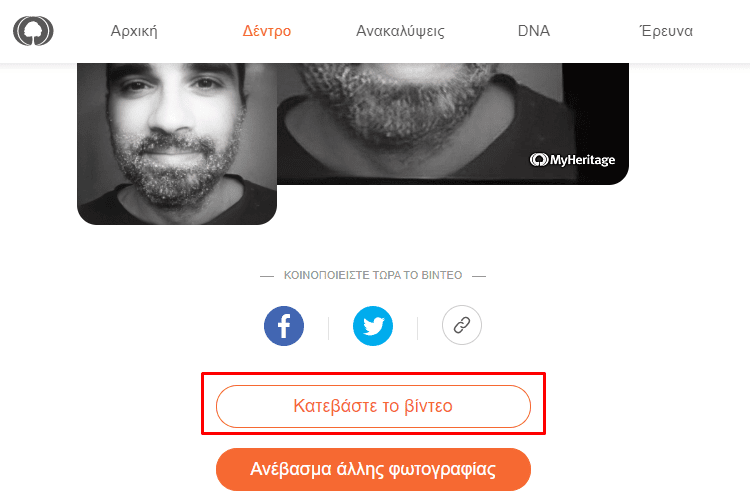Share the video on Facebook

(x=284, y=326)
